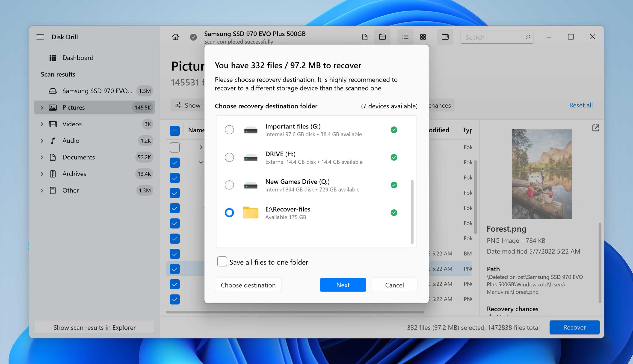Click the list view icon in toolbar
Viewport: 633px width, 364px height.
(x=405, y=37)
